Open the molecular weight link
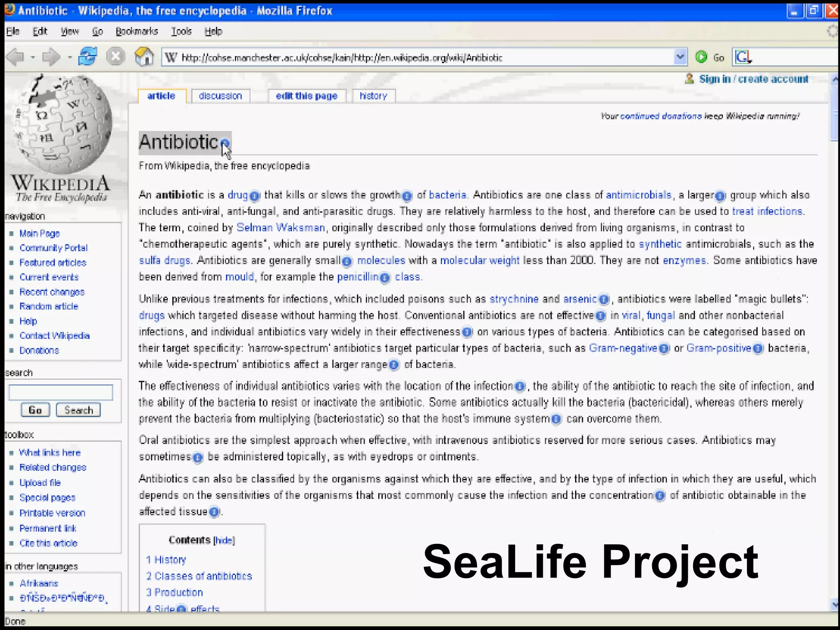This screenshot has width=840, height=630. 479,261
